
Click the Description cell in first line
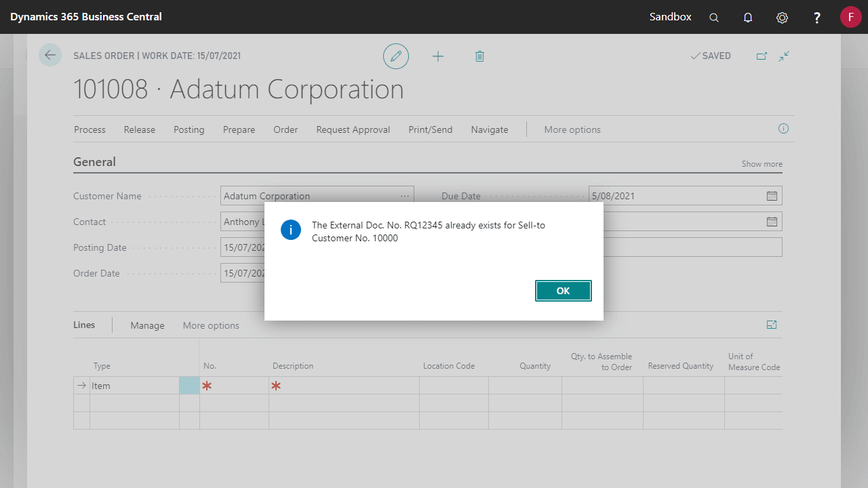click(x=344, y=386)
